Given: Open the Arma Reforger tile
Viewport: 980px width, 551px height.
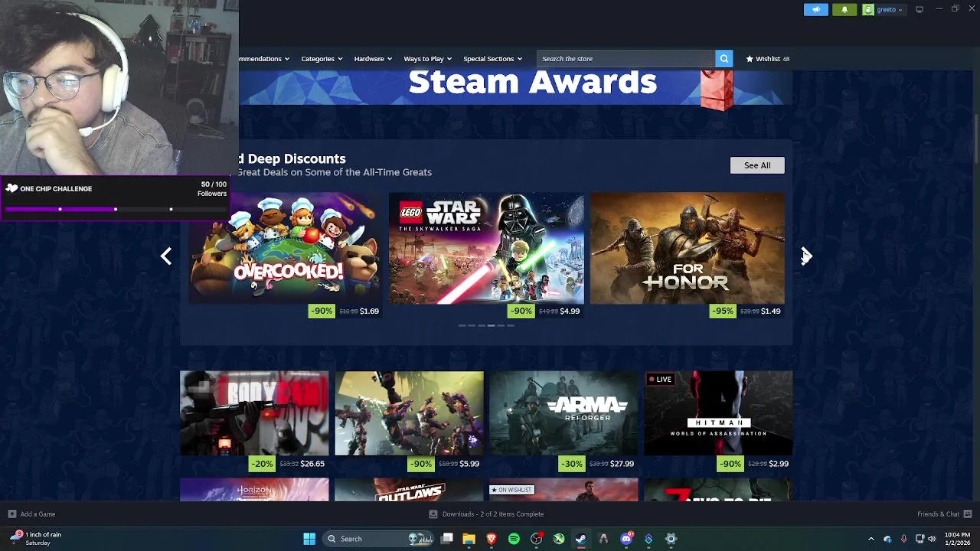Looking at the screenshot, I should point(563,413).
